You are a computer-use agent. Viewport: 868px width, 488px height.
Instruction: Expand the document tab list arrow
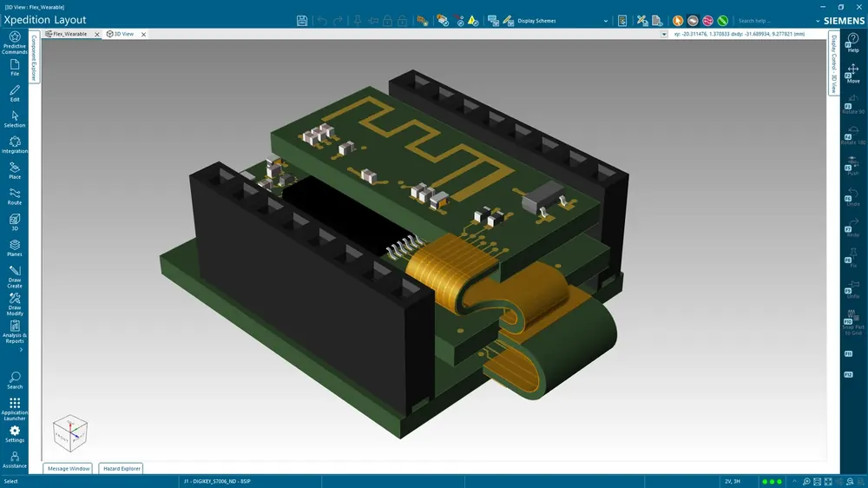click(x=664, y=35)
